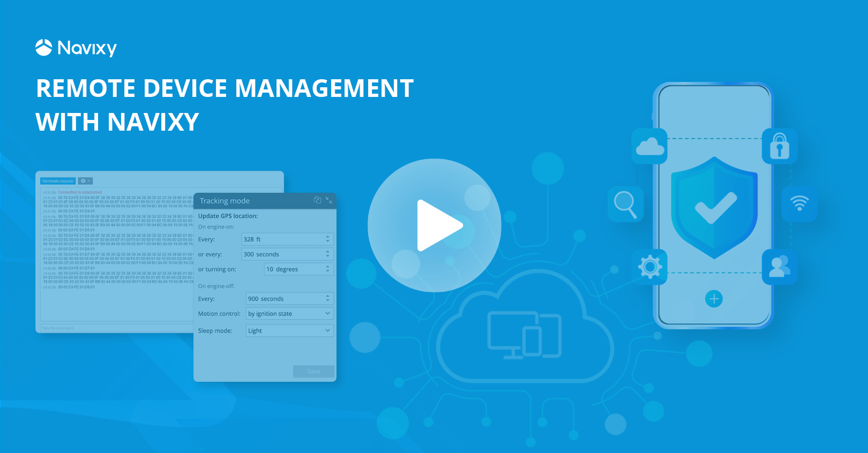Click the cloud icon beside the phone
This screenshot has height=453, width=868.
click(x=649, y=146)
